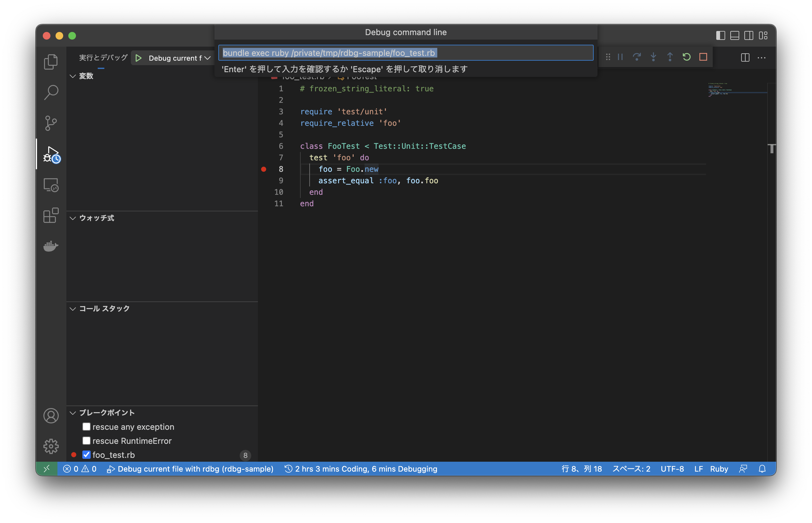Enable rescue RuntimeError breakpoint
The height and width of the screenshot is (523, 812).
pyautogui.click(x=86, y=441)
